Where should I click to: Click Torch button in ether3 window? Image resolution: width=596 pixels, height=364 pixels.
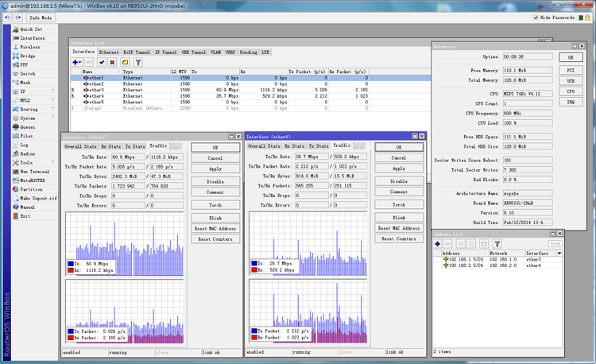[215, 204]
